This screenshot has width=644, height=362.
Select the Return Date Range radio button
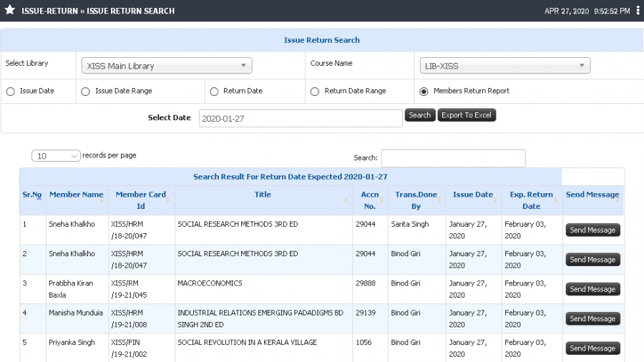(x=315, y=92)
